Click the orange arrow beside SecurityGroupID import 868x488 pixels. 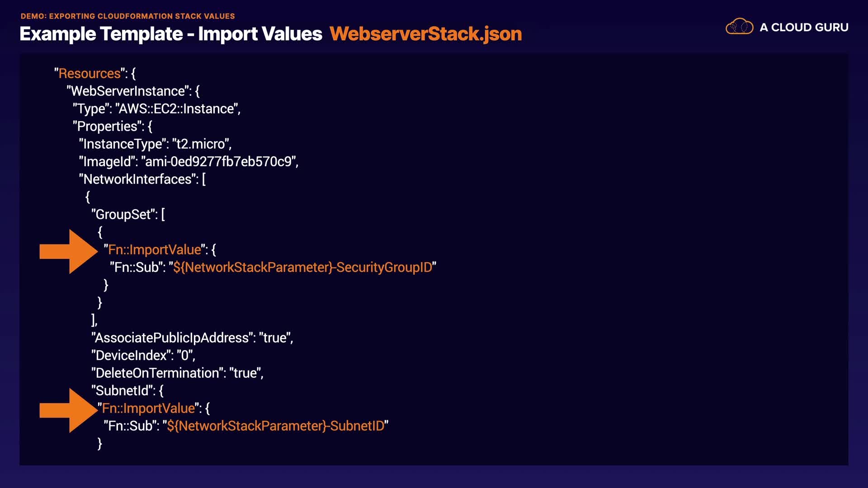69,251
